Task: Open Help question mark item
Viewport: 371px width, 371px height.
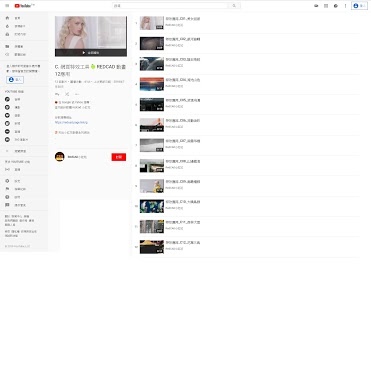Action: 23,197
